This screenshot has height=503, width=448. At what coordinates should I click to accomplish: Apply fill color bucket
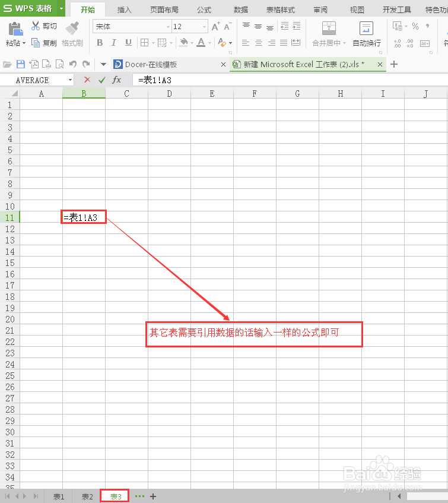183,43
